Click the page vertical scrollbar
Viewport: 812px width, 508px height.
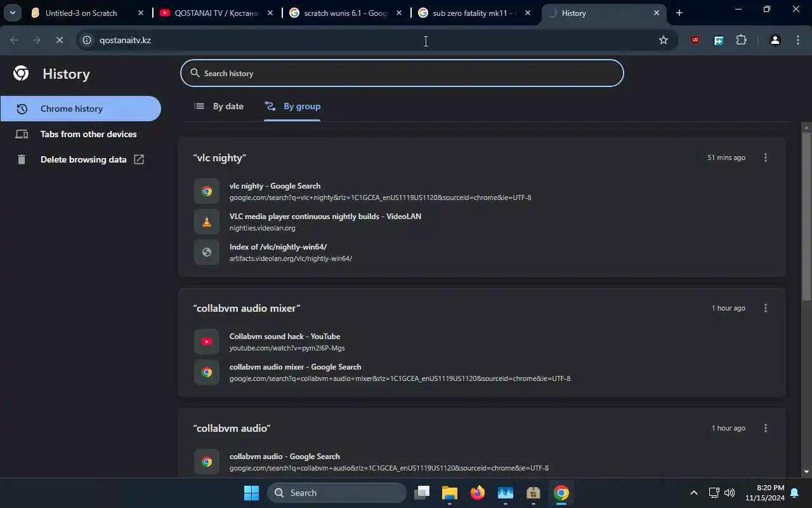[x=806, y=216]
